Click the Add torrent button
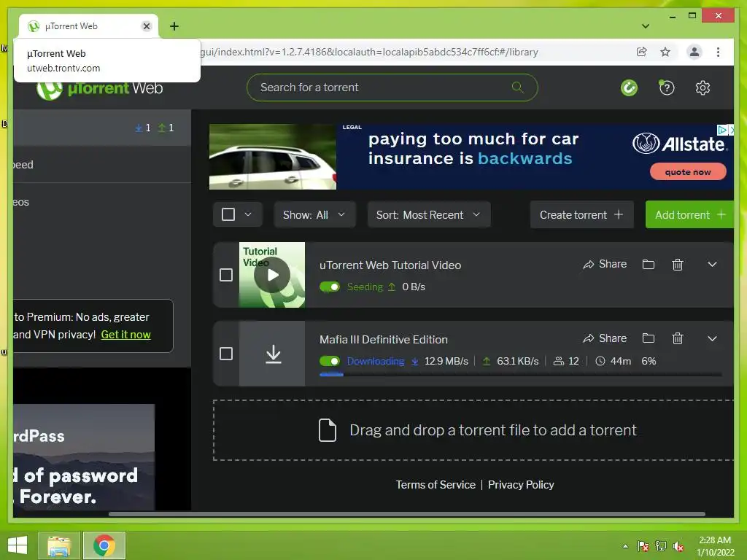The height and width of the screenshot is (560, 747). tap(689, 215)
